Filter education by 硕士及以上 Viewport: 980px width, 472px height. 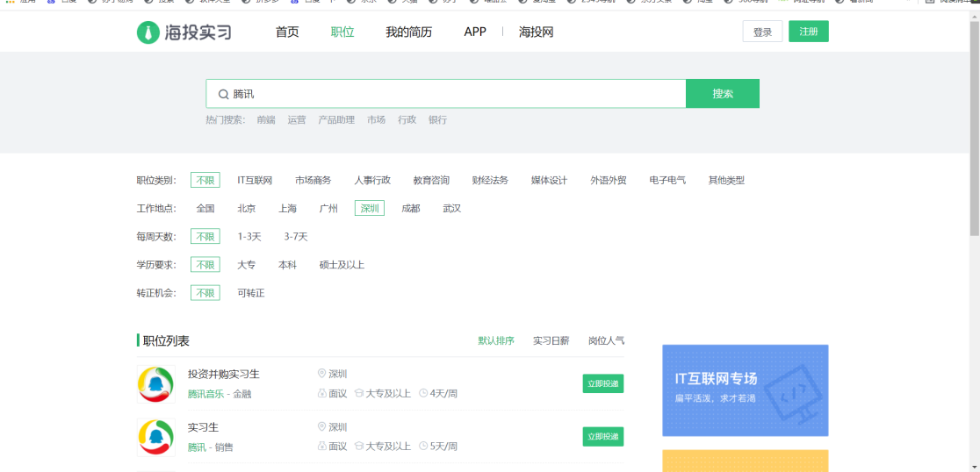coord(342,265)
